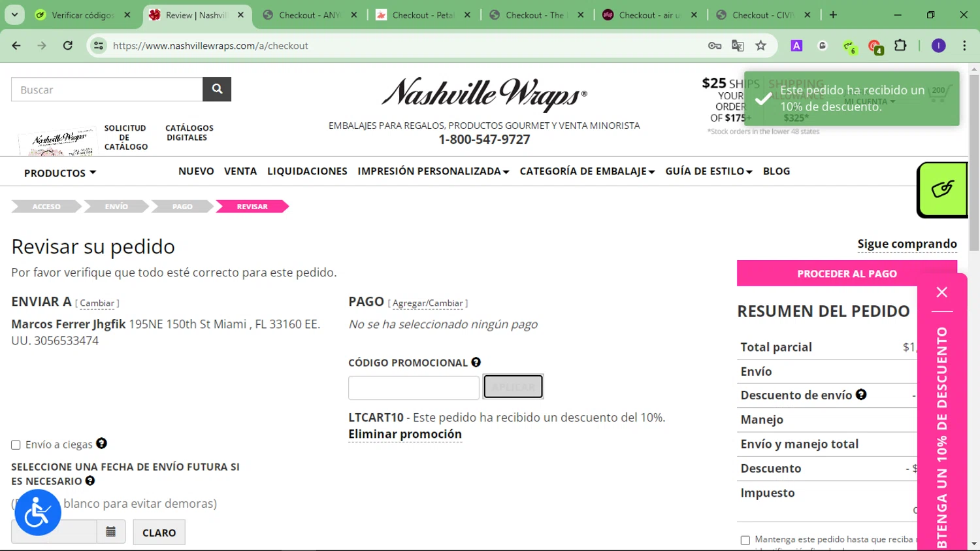
Task: Click help icon after ES NECESARIO
Action: [x=90, y=480]
